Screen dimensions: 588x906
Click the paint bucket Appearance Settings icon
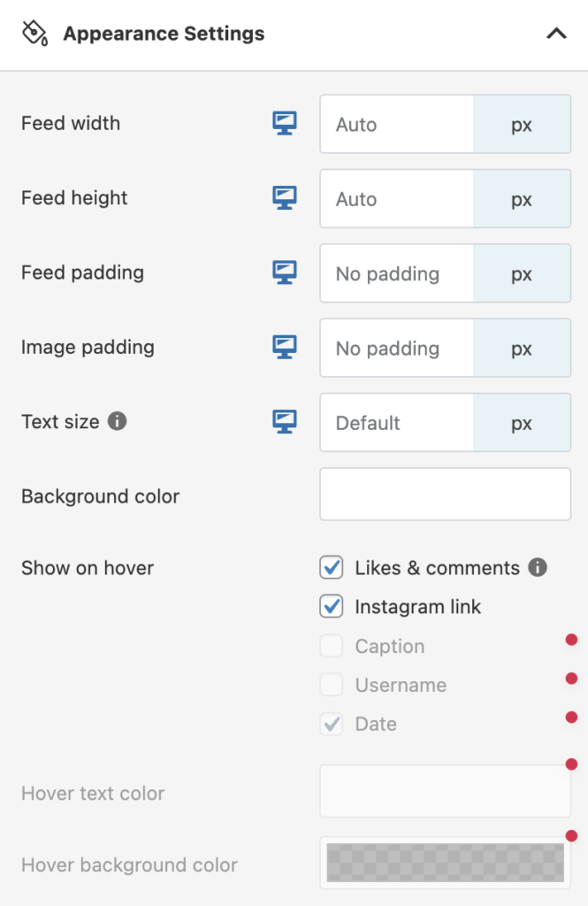(34, 34)
